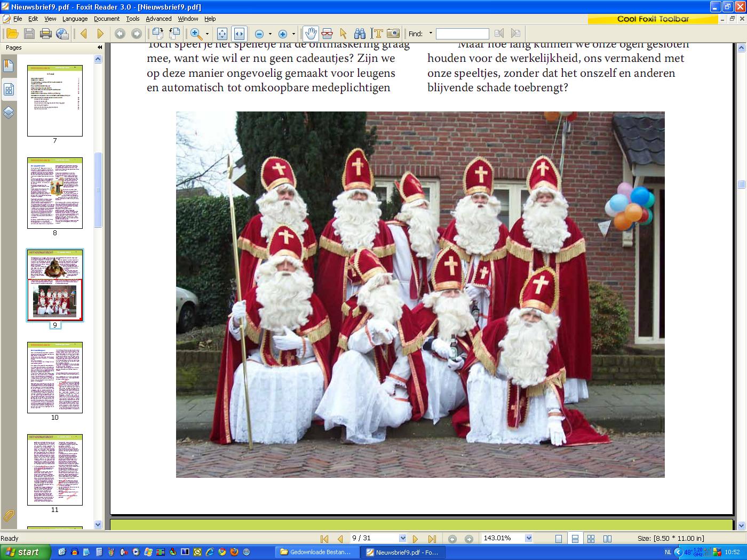Click the Print icon in the toolbar

pos(46,34)
